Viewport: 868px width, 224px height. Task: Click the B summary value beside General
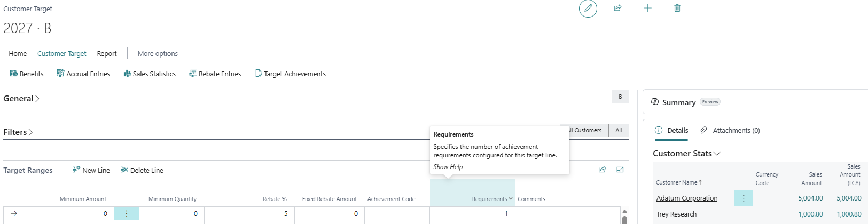point(620,97)
